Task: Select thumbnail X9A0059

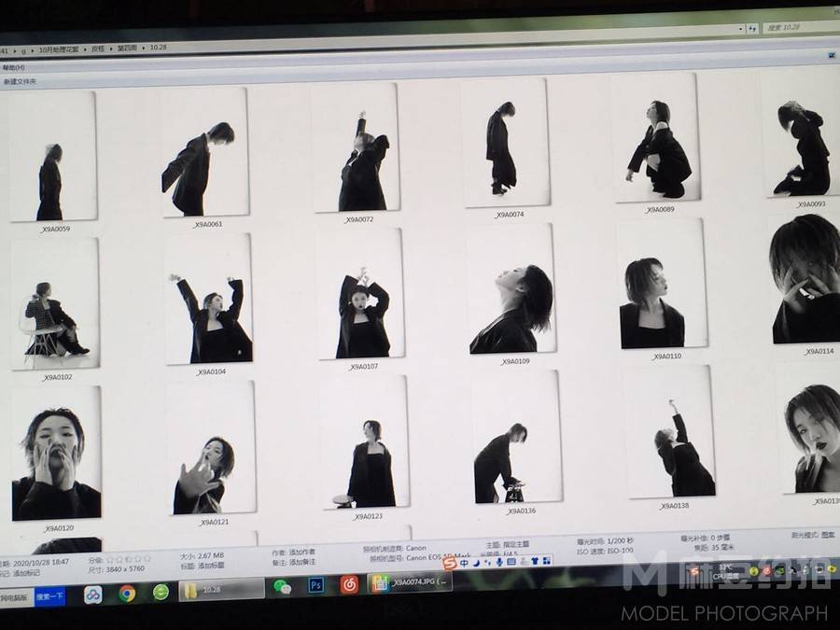Action: 52,157
